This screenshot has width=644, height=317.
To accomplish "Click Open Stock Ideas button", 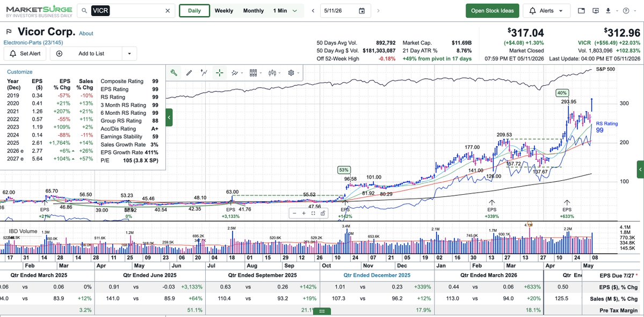I will [493, 11].
